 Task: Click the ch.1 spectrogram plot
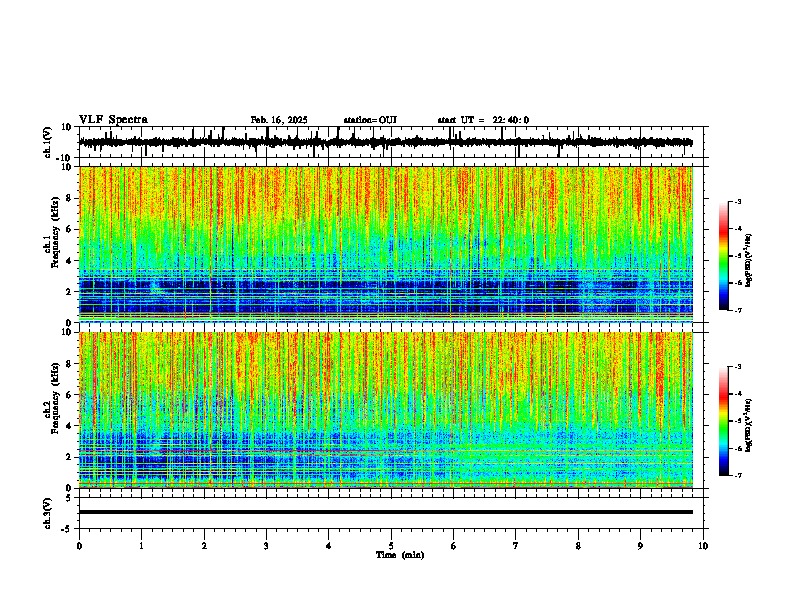pyautogui.click(x=386, y=244)
